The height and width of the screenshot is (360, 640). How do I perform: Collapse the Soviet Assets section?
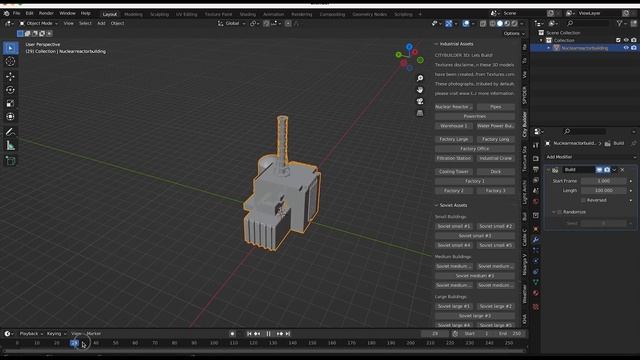436,205
